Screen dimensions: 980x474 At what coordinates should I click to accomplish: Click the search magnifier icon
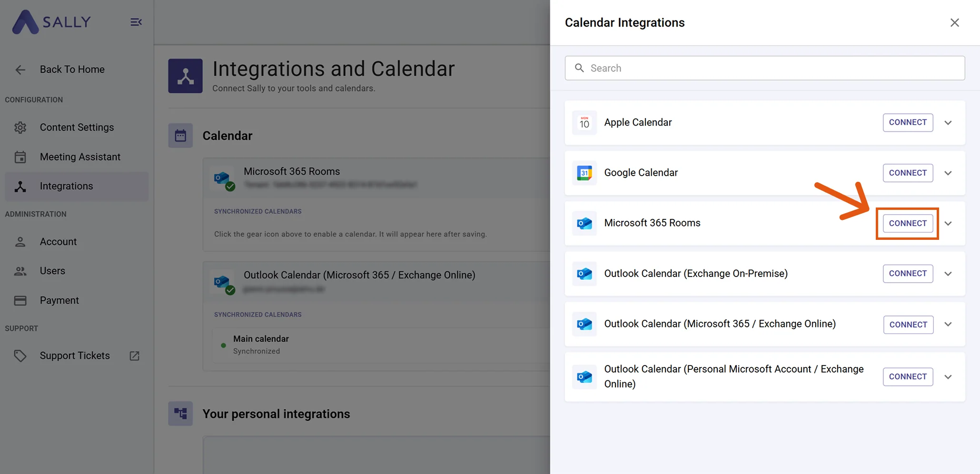pyautogui.click(x=579, y=68)
